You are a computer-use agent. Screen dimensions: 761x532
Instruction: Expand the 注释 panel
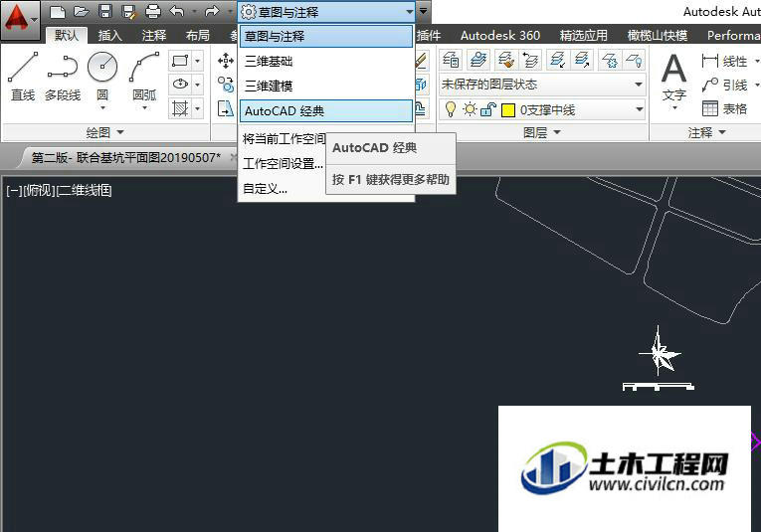pos(706,132)
